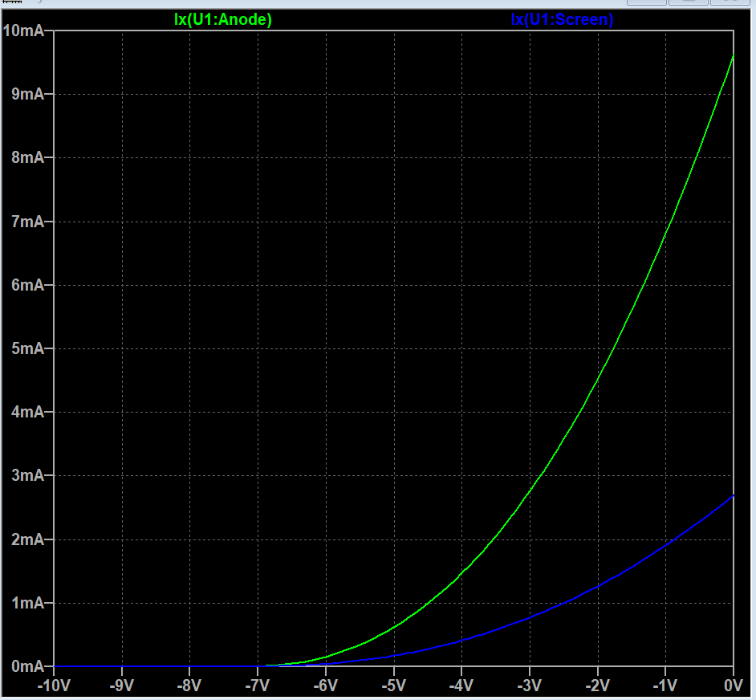Click the 5mA vertical axis label
Image resolution: width=756 pixels, height=700 pixels.
[x=28, y=348]
